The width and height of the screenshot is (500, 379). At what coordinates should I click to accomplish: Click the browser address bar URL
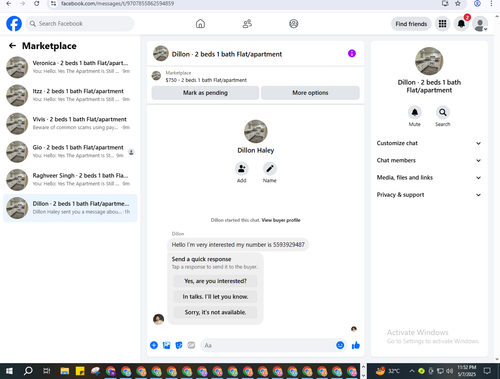tap(117, 4)
